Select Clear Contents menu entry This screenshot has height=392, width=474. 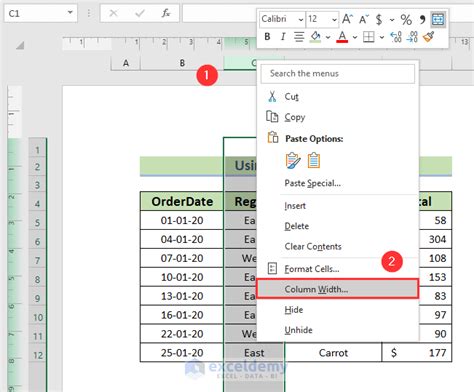point(338,247)
